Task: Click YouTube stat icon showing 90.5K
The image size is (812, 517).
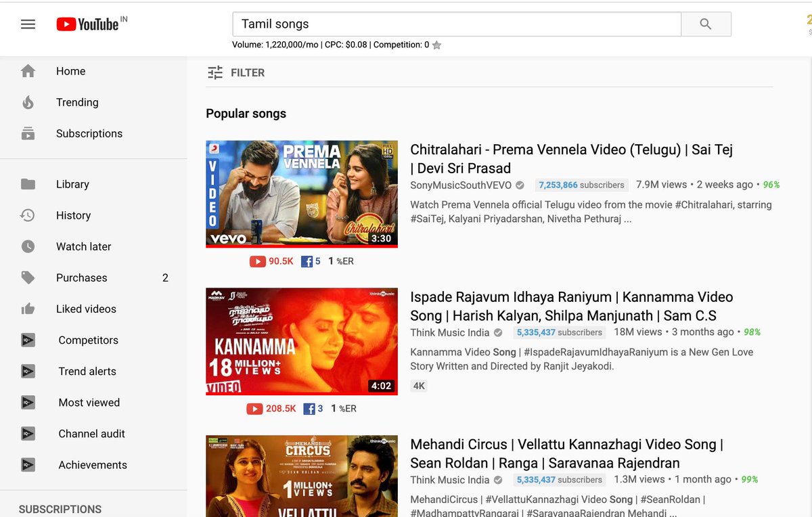Action: click(x=257, y=261)
